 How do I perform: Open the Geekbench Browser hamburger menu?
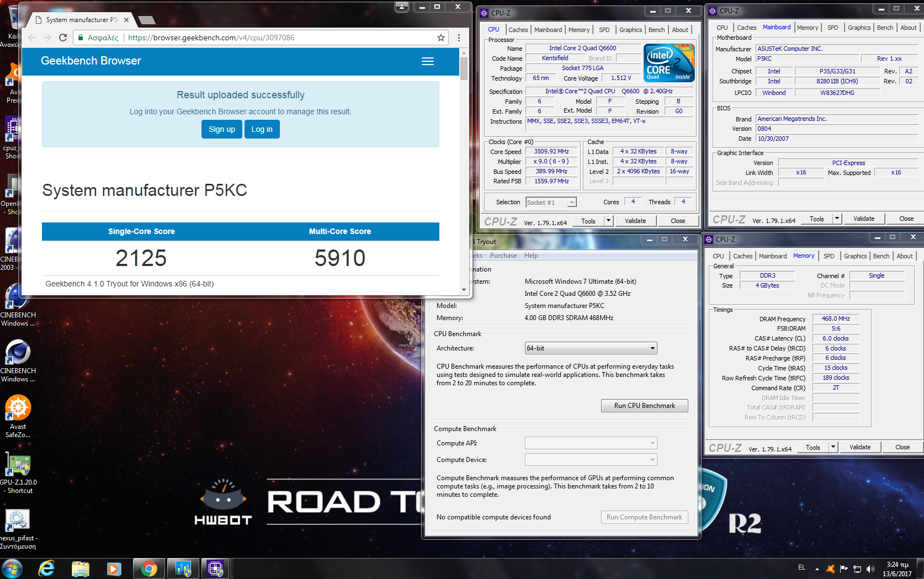click(428, 61)
